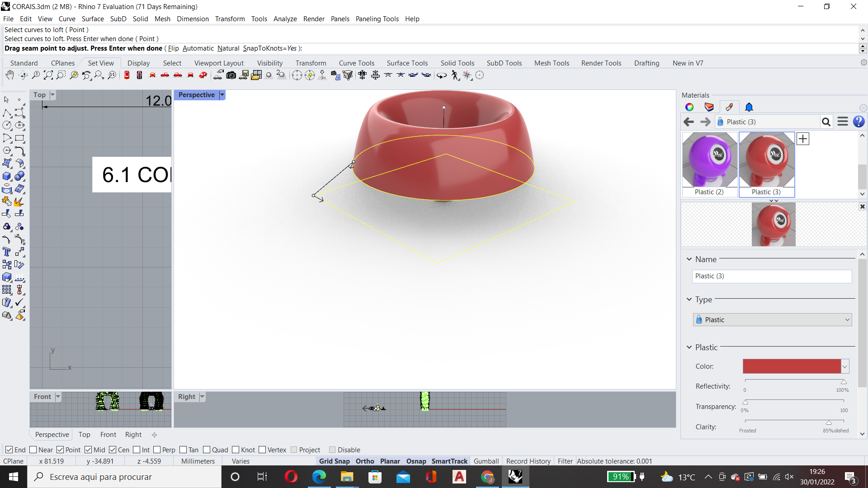The height and width of the screenshot is (488, 868).
Task: Open the Materials panel hamburger menu
Action: [842, 122]
